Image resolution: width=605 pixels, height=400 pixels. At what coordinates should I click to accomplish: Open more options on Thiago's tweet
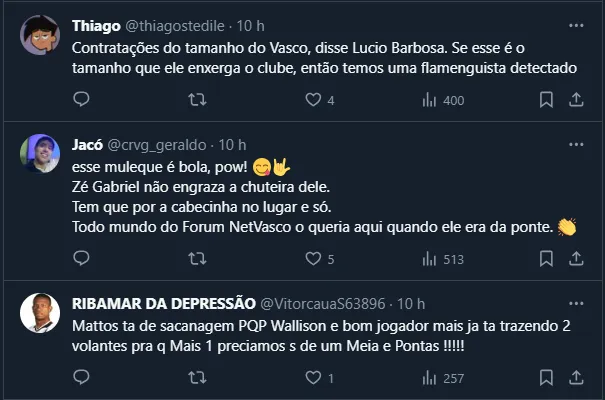(x=576, y=24)
